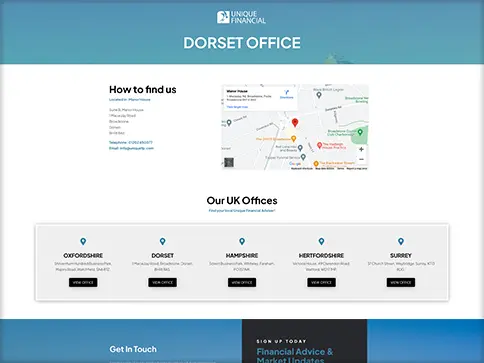View the Oxfordshire office
484x363 pixels.
pos(83,282)
